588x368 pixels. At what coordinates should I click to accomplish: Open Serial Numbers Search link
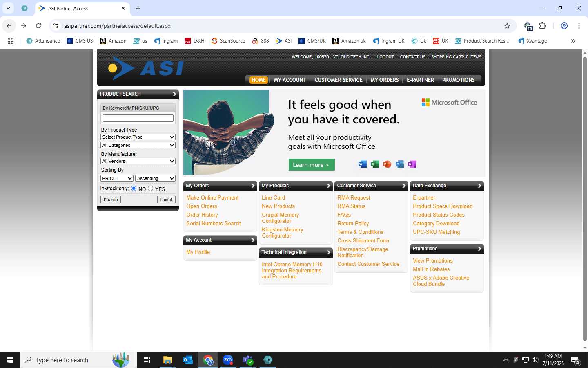[214, 223]
